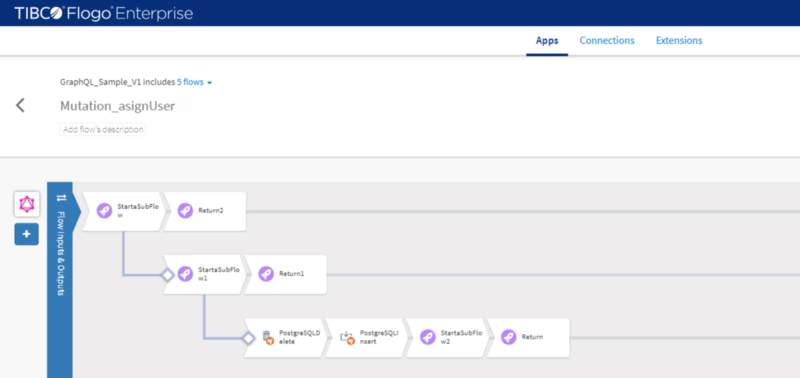Image resolution: width=800 pixels, height=378 pixels.
Task: Select the StartaSubFlow2 activity rocket icon
Action: tap(428, 337)
